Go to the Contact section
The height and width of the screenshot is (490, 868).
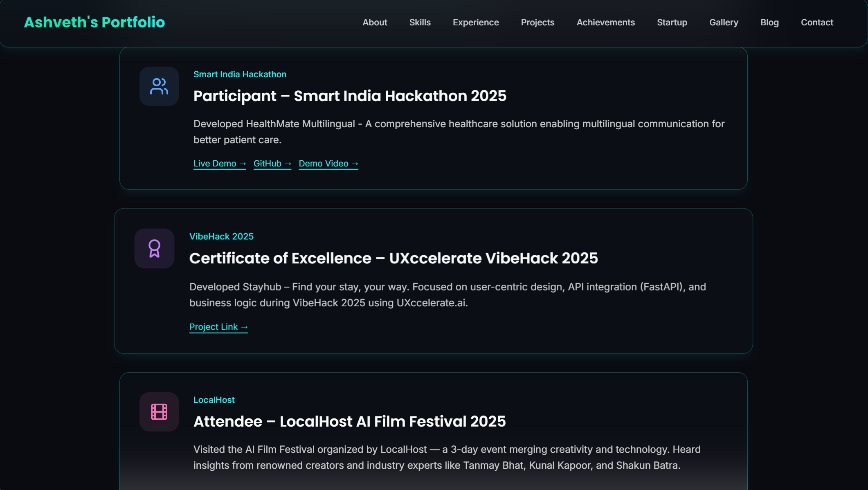point(817,22)
